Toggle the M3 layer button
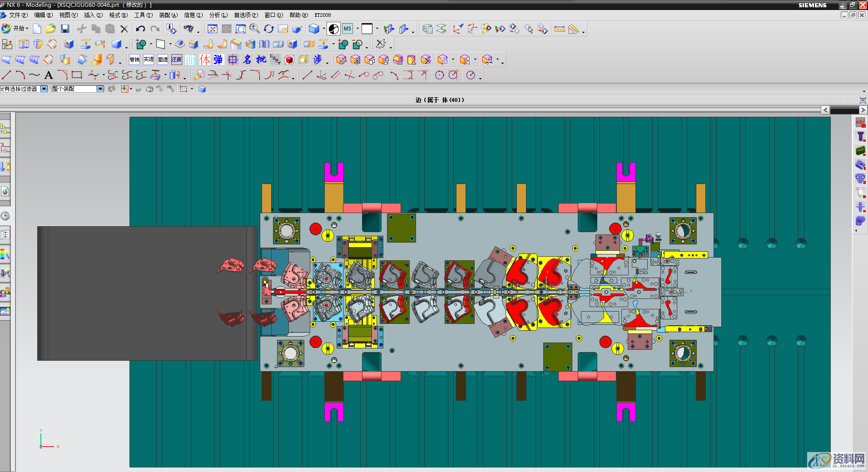 point(347,29)
